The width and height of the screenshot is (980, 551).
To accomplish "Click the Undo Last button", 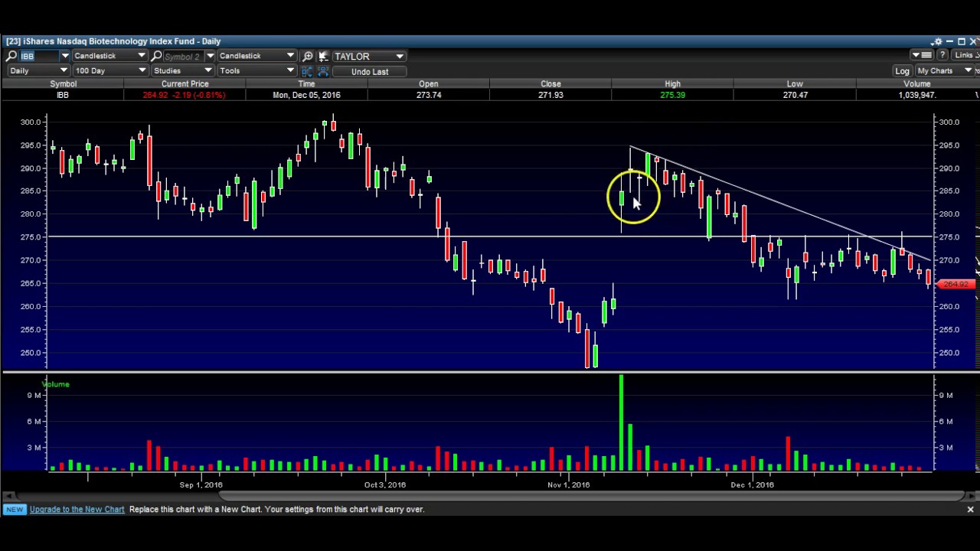I will [x=370, y=71].
